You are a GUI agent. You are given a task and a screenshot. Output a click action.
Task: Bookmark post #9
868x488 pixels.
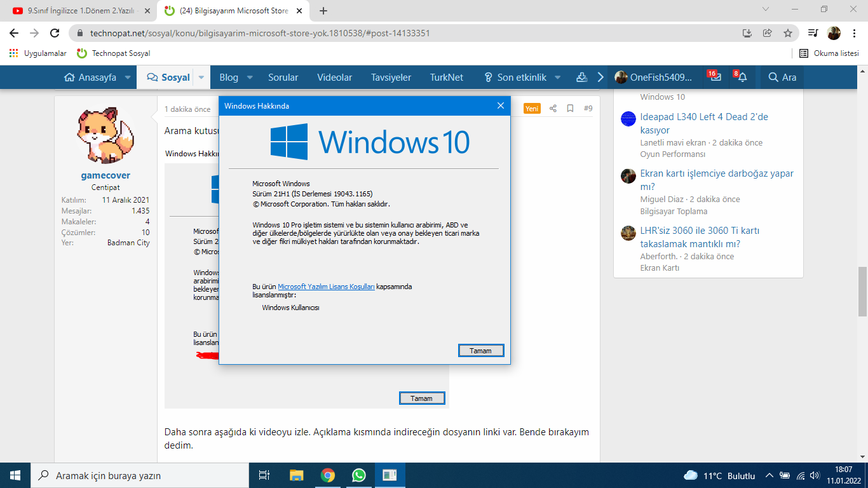[570, 109]
